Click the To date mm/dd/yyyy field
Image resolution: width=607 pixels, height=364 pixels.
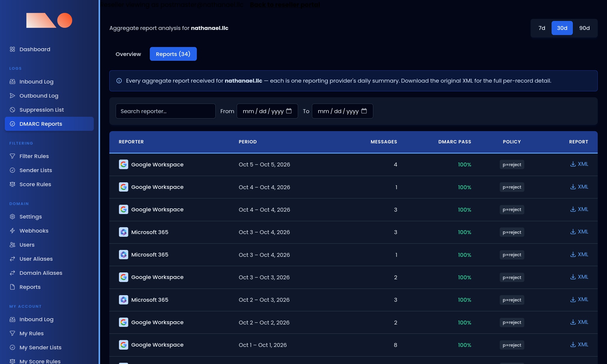[342, 111]
